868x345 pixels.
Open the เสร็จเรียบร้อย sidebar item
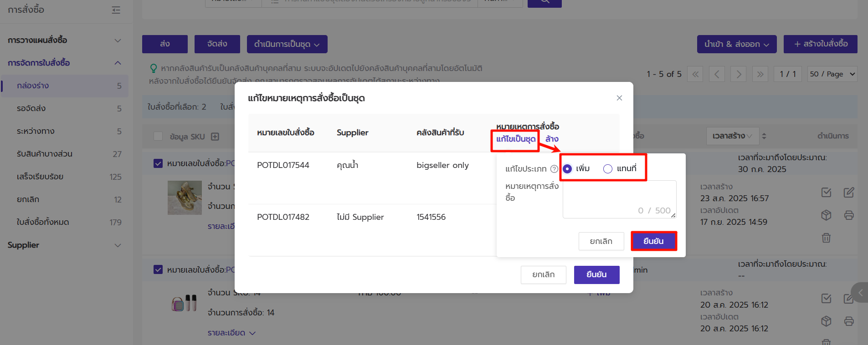[x=65, y=177]
